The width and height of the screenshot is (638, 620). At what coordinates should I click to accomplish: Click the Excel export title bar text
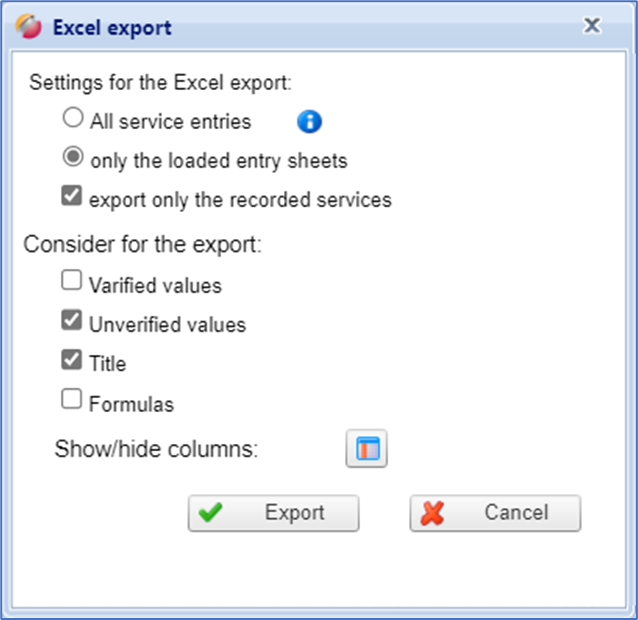point(112,27)
